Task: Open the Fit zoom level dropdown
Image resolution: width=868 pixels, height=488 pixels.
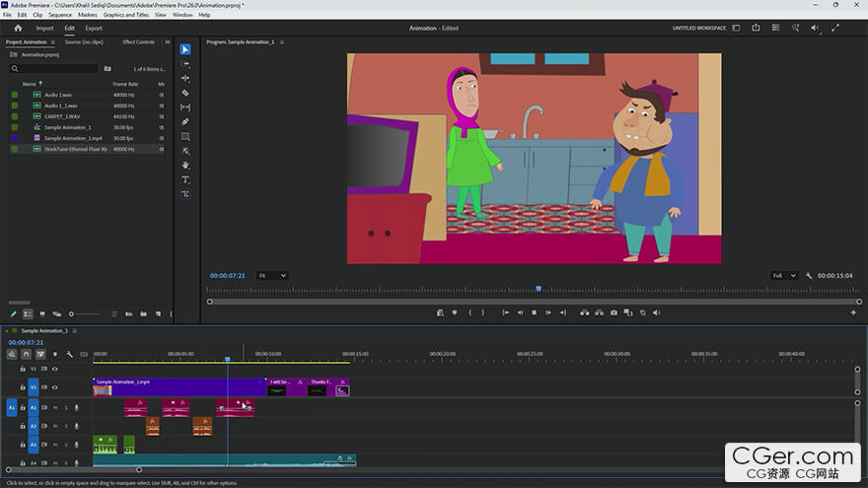Action: click(272, 275)
